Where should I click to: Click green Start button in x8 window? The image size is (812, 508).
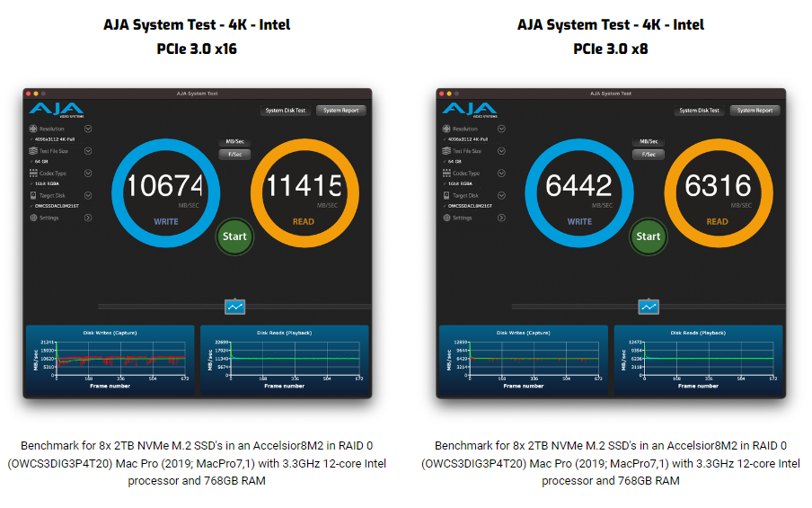pos(649,236)
